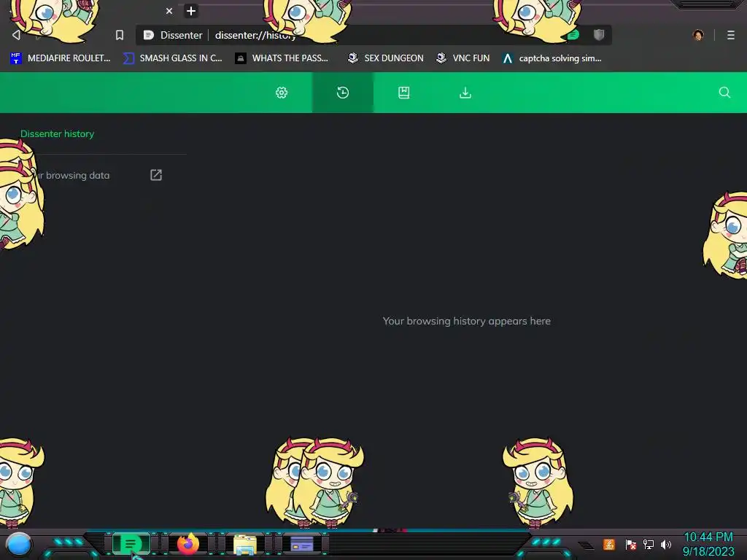Open WHATS THE PASS... bookmark

(x=282, y=58)
